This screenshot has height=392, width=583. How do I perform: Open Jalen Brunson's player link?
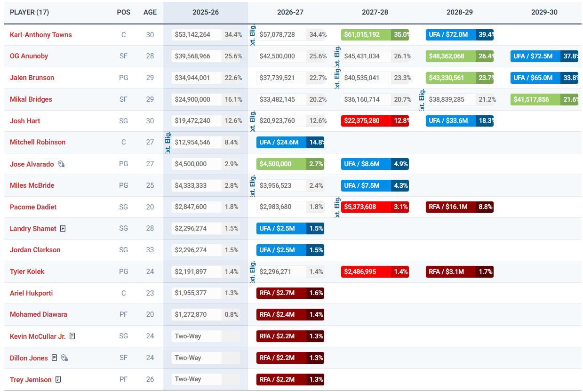pos(32,78)
